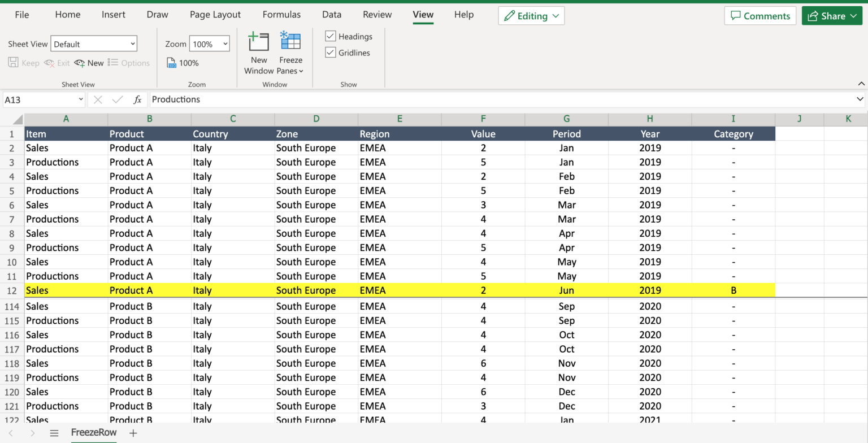Open the Comments panel
The width and height of the screenshot is (868, 443).
pos(760,15)
